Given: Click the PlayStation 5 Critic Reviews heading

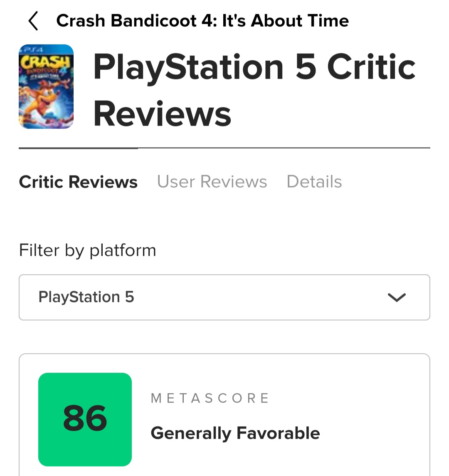Looking at the screenshot, I should point(254,90).
